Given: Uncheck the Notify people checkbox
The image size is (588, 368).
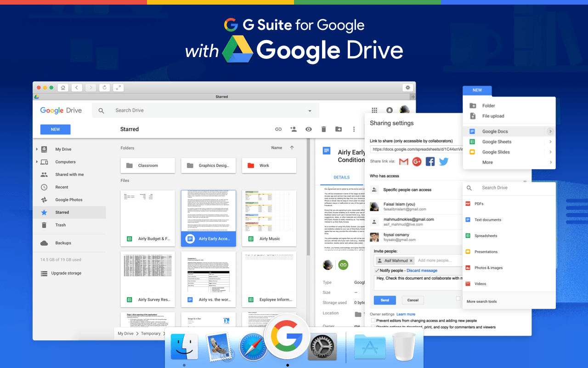Looking at the screenshot, I should [377, 270].
